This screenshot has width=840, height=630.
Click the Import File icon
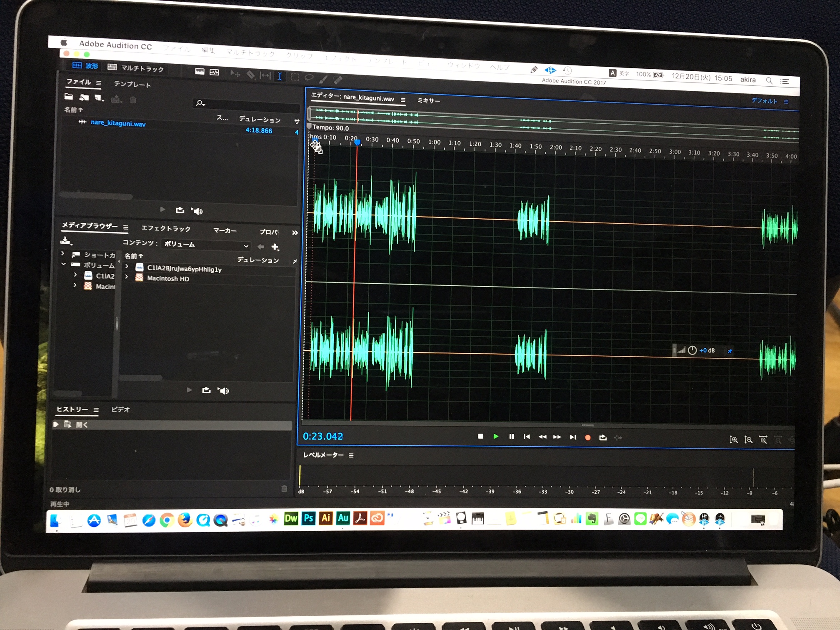point(84,97)
